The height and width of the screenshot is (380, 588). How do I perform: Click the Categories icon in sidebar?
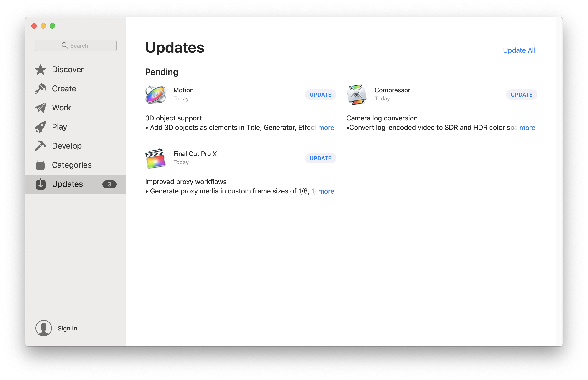40,165
